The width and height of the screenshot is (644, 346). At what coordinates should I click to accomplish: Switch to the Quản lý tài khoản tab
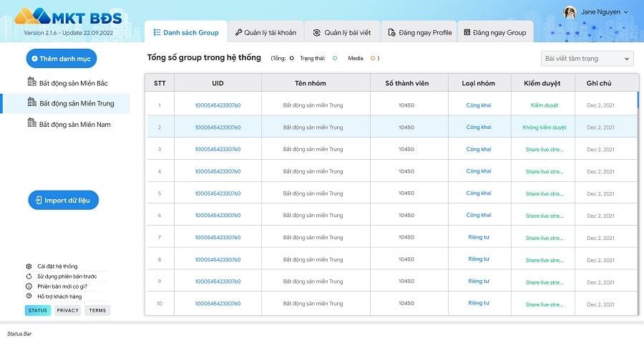(x=265, y=32)
